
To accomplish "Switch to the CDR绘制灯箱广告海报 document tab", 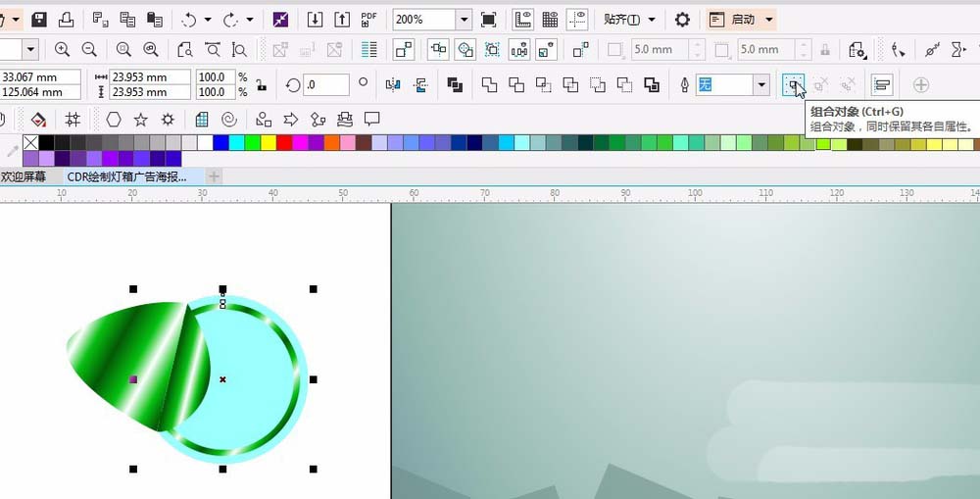I will click(x=126, y=177).
